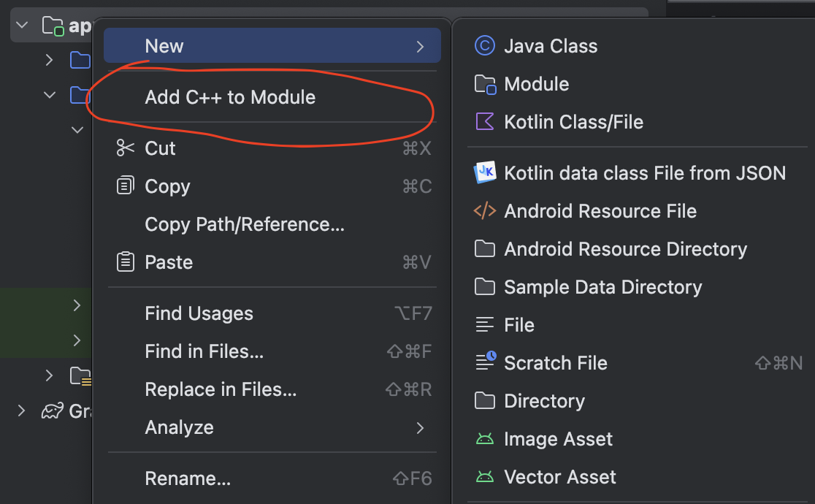The height and width of the screenshot is (504, 815).
Task: Choose Replace in Files entry
Action: (221, 389)
